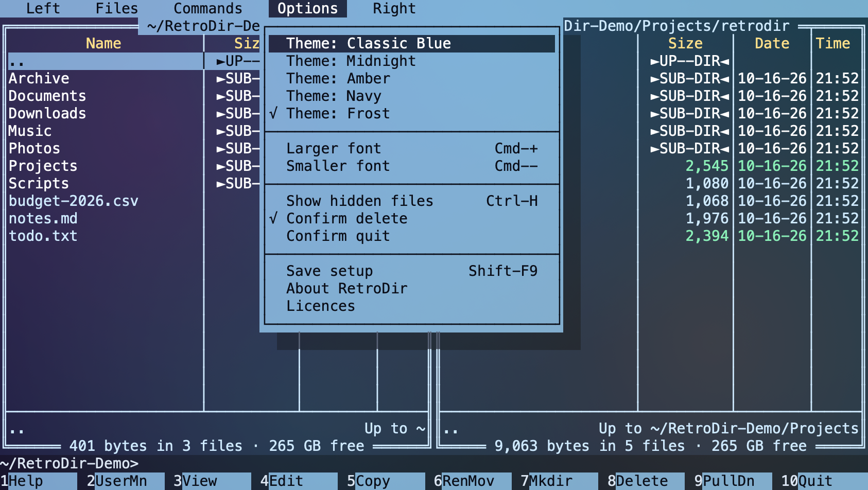Toggle Confirm quit
The height and width of the screenshot is (490, 868).
tap(412, 236)
